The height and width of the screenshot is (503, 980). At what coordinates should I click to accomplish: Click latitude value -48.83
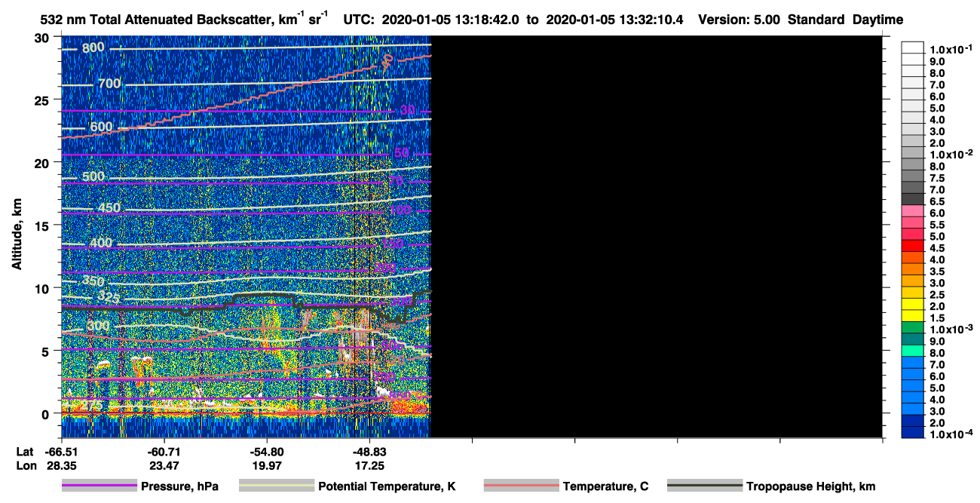pos(369,451)
